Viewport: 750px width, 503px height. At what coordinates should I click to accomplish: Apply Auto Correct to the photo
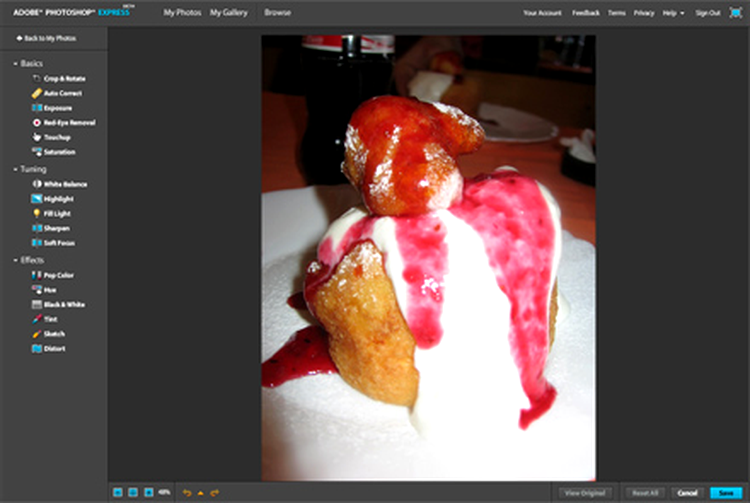pyautogui.click(x=62, y=93)
